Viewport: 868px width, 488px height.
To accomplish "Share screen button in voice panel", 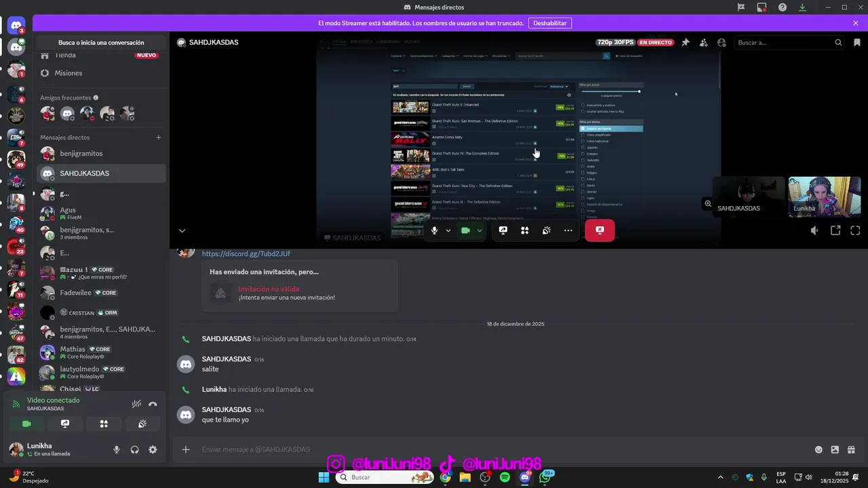I will point(65,424).
